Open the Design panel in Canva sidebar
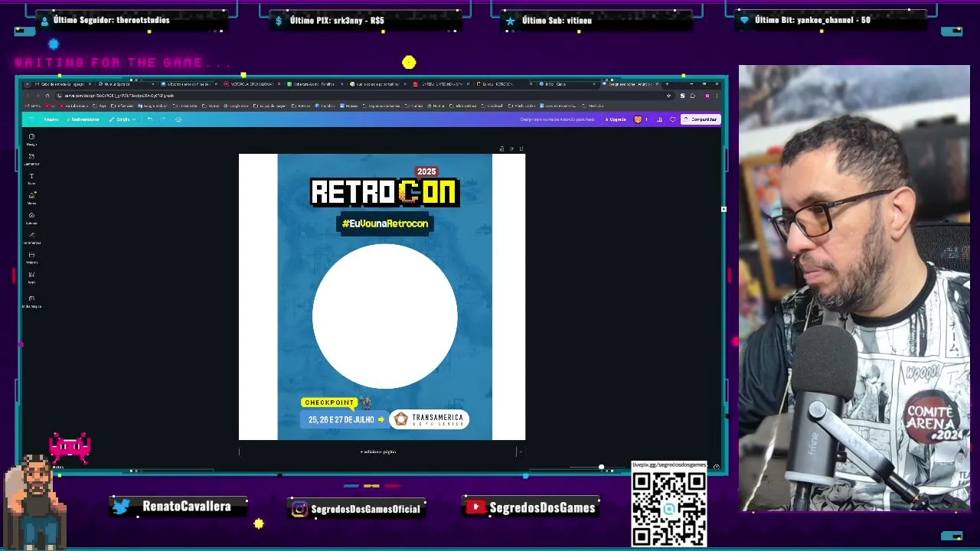The image size is (980, 551). click(x=31, y=139)
